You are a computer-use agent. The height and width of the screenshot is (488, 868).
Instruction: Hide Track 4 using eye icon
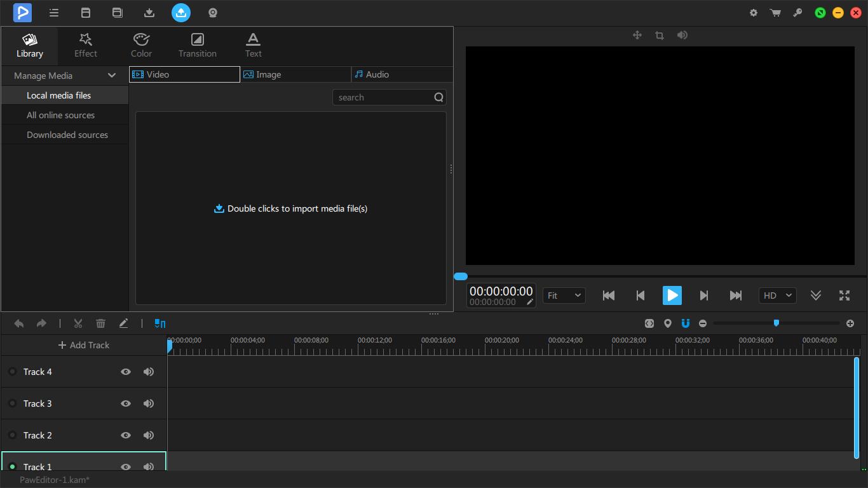[x=126, y=372]
